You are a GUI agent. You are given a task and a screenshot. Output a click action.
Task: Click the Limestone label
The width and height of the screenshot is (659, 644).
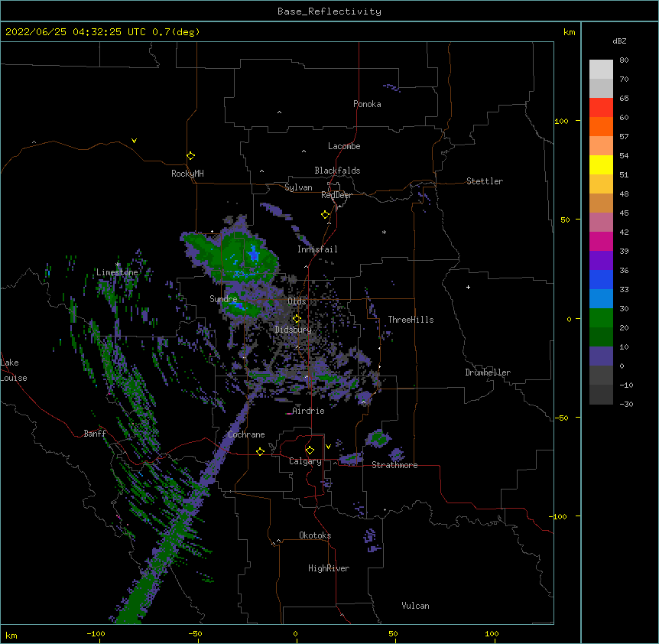[117, 272]
